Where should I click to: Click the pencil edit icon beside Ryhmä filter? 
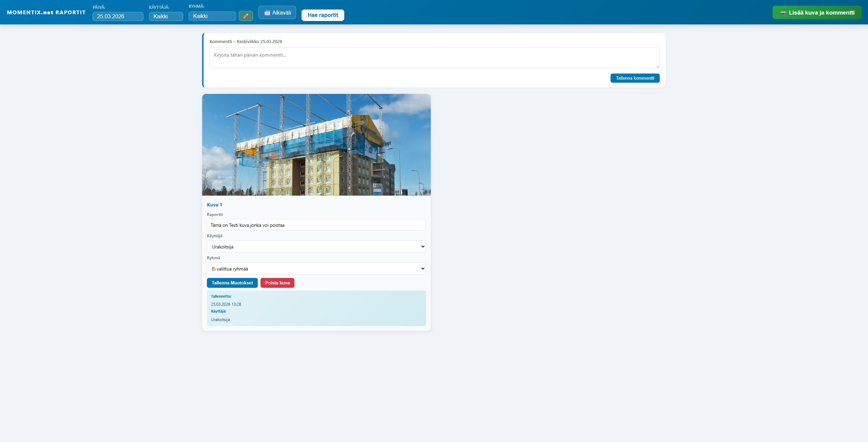[x=246, y=16]
